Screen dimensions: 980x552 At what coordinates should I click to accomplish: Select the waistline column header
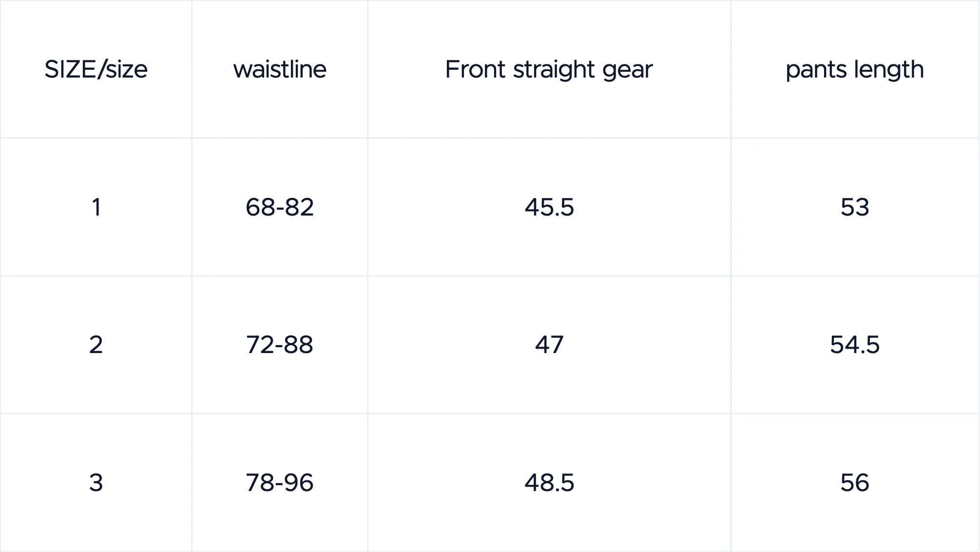tap(280, 69)
